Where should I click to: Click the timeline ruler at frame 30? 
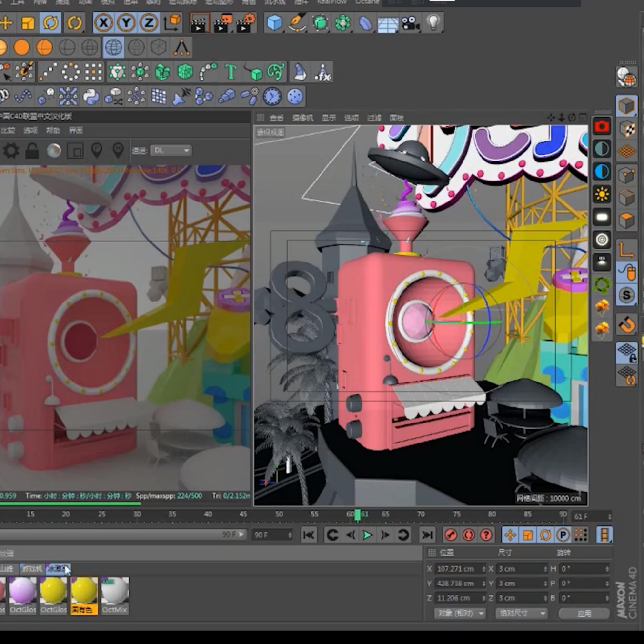(137, 514)
